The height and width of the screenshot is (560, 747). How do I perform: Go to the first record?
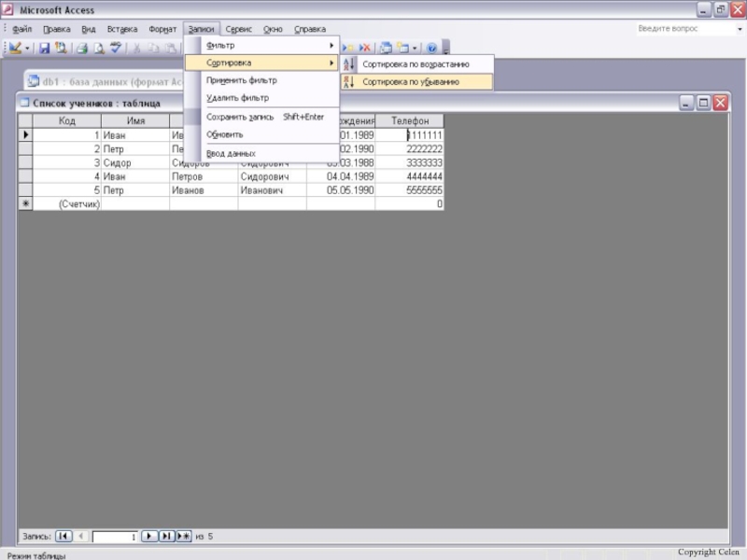(x=63, y=537)
